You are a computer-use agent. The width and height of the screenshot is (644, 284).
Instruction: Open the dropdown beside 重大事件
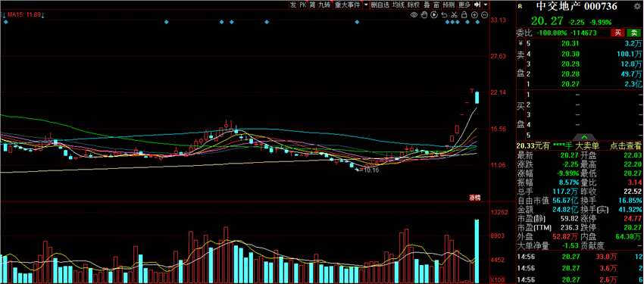point(366,5)
